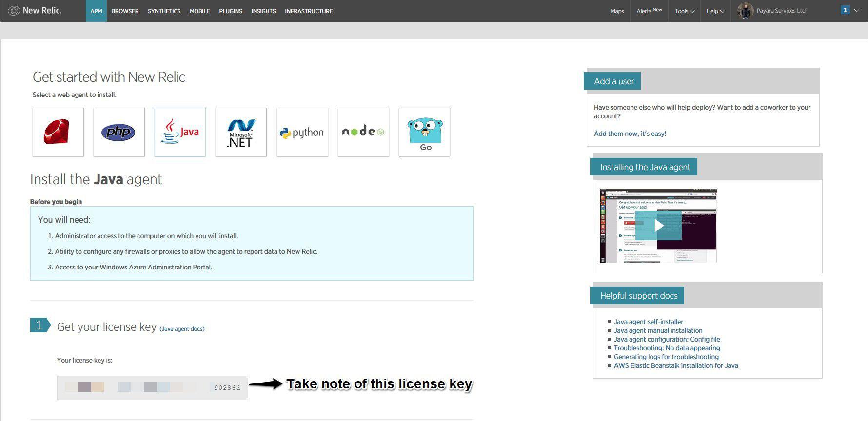Open 'Troubleshooting: No data appearing' doc link
Image resolution: width=868 pixels, height=421 pixels.
pyautogui.click(x=667, y=348)
